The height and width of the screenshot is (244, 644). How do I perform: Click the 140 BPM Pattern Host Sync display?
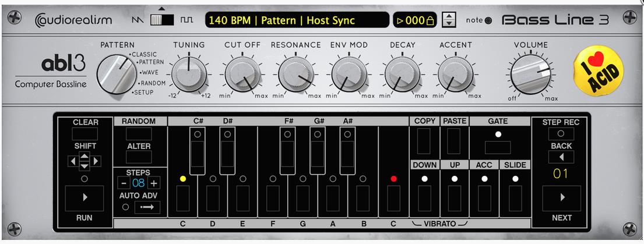(297, 20)
